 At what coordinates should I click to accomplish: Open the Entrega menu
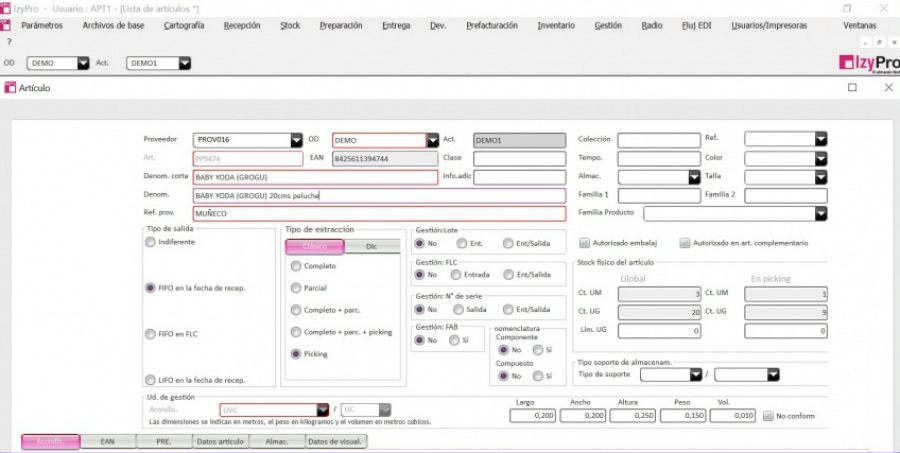click(x=396, y=25)
